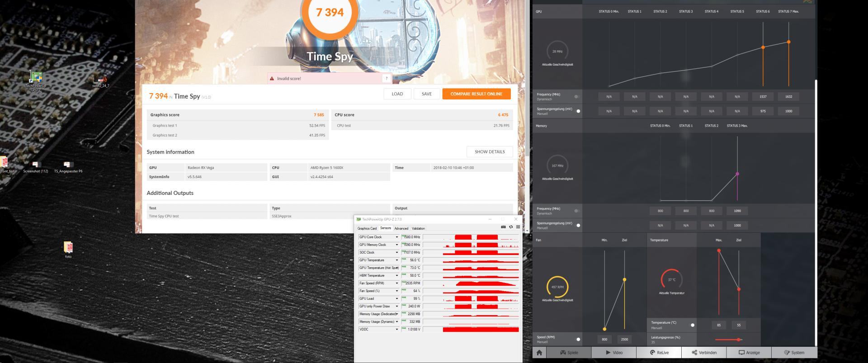This screenshot has height=363, width=868.
Task: Click the Status 7 voltage field 1000 in GPU row
Action: [788, 111]
